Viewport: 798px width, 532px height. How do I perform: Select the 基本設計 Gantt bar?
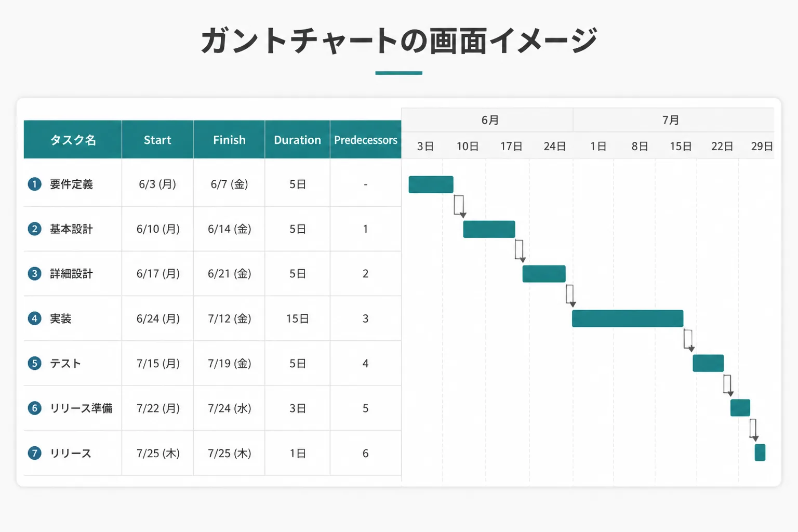click(489, 229)
